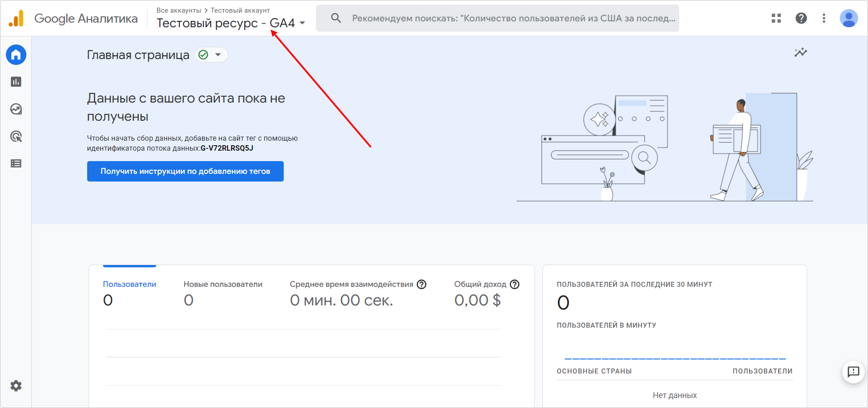This screenshot has width=868, height=408.
Task: Open the Explore icon in sidebar
Action: click(16, 109)
